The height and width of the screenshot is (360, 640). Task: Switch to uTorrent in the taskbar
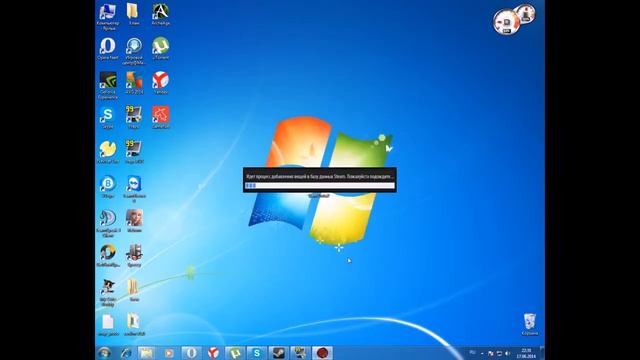click(235, 353)
